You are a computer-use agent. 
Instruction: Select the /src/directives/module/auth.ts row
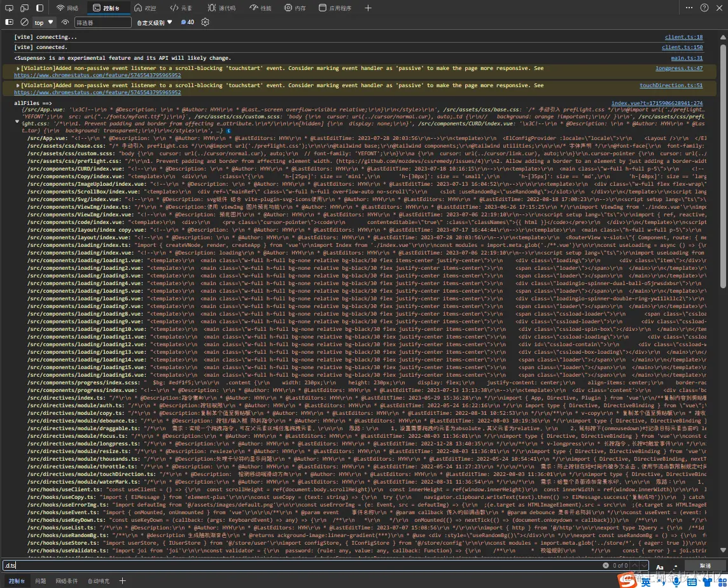tap(367, 405)
